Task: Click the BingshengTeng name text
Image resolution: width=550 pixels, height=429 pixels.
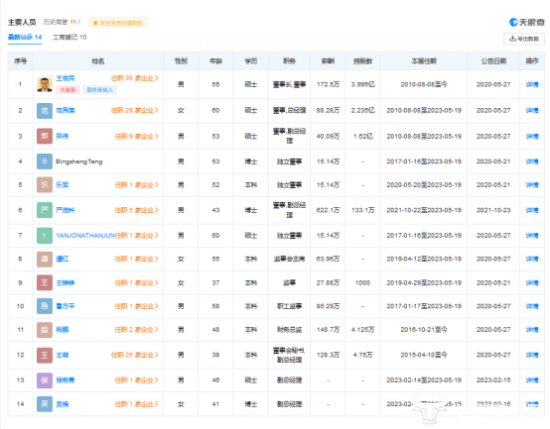Action: [x=79, y=161]
